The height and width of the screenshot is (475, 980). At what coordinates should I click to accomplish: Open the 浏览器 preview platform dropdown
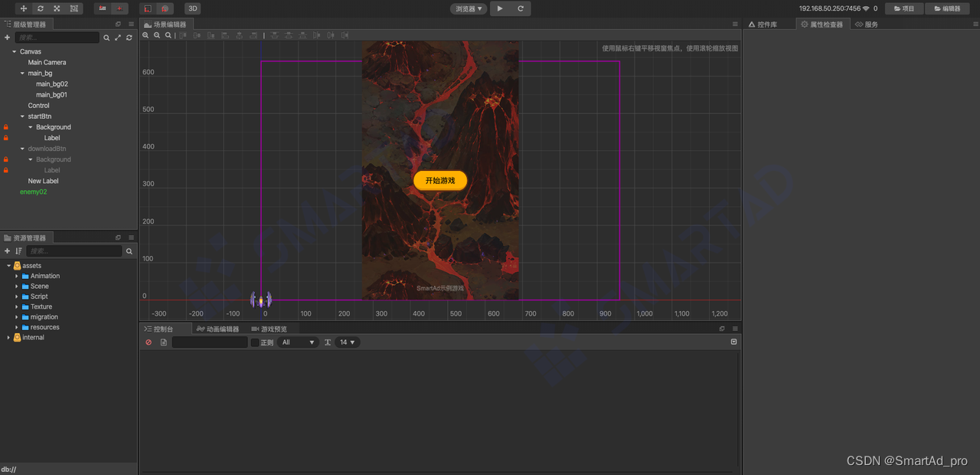pos(469,8)
